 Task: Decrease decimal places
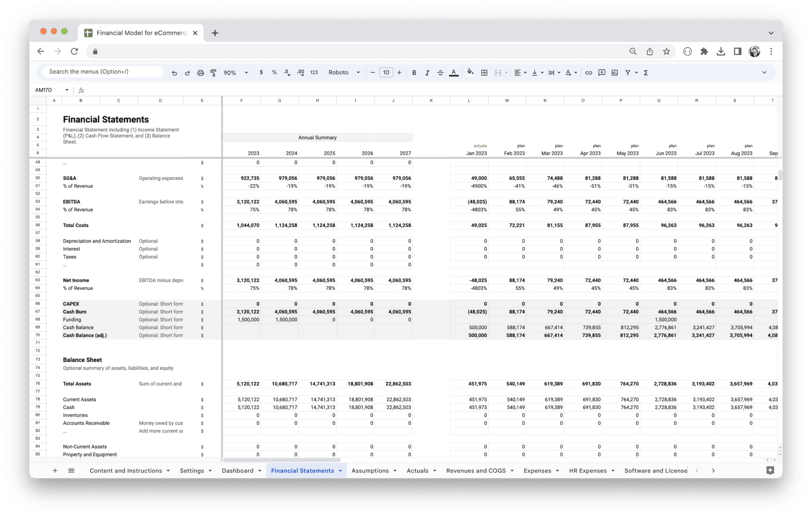click(x=287, y=72)
